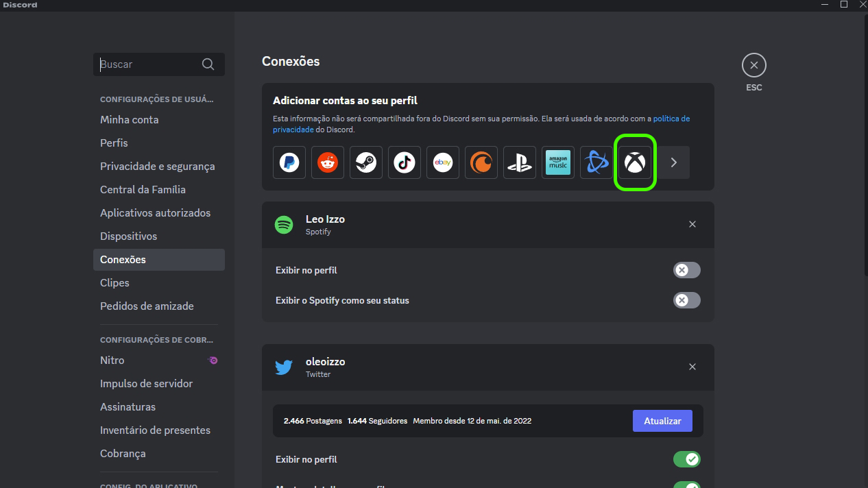Go to Perfis settings
The height and width of the screenshot is (488, 868).
point(159,143)
